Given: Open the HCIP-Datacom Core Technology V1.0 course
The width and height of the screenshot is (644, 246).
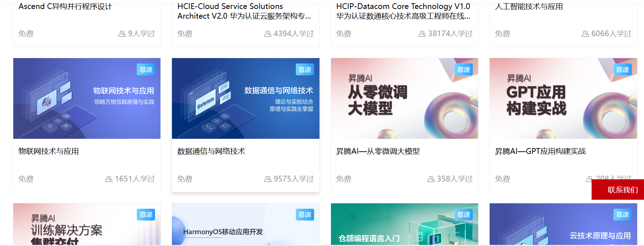Looking at the screenshot, I should click(x=403, y=11).
